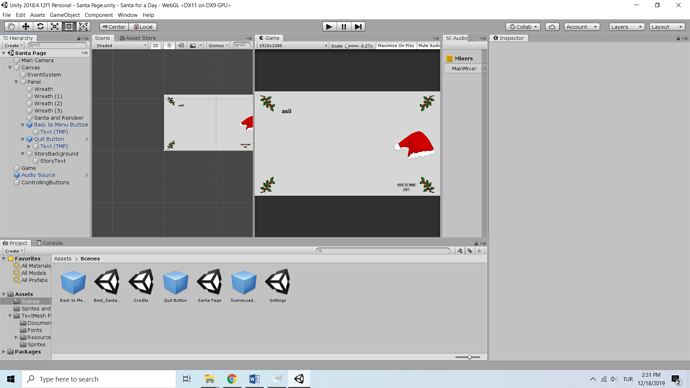
Task: Toggle 2D scene view mode
Action: tap(155, 45)
